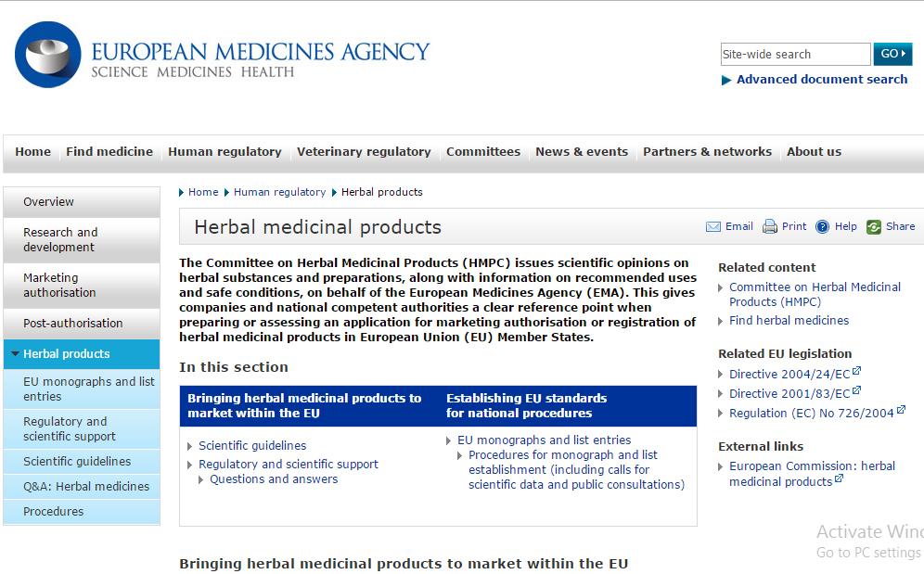The height and width of the screenshot is (574, 924).
Task: Open the Human regulatory menu
Action: click(225, 151)
